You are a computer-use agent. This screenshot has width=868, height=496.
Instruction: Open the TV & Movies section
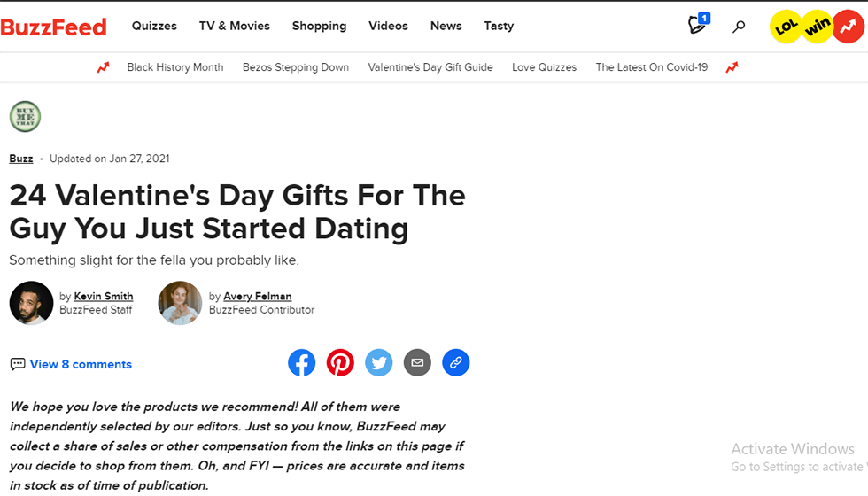click(235, 26)
